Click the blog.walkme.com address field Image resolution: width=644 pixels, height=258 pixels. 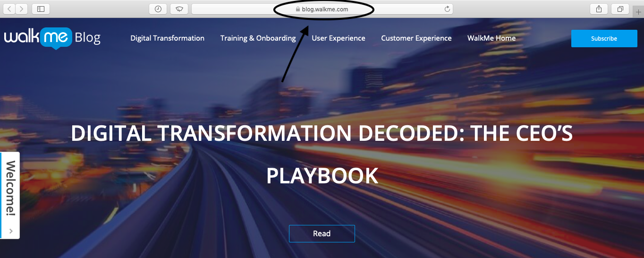[x=322, y=9]
